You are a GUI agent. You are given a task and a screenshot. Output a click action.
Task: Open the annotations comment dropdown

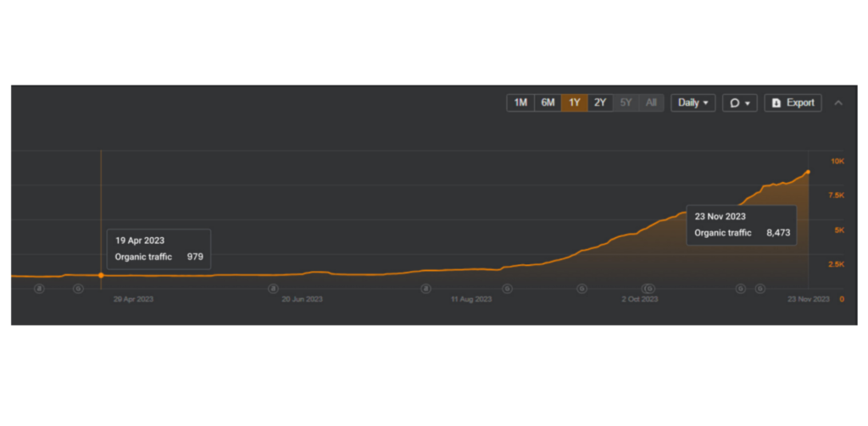click(x=739, y=102)
